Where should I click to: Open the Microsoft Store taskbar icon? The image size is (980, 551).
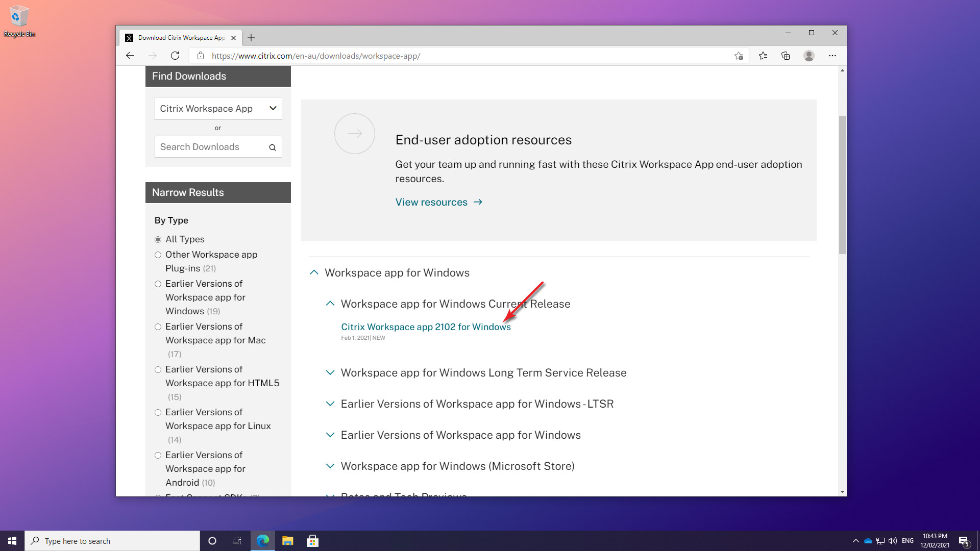point(312,541)
